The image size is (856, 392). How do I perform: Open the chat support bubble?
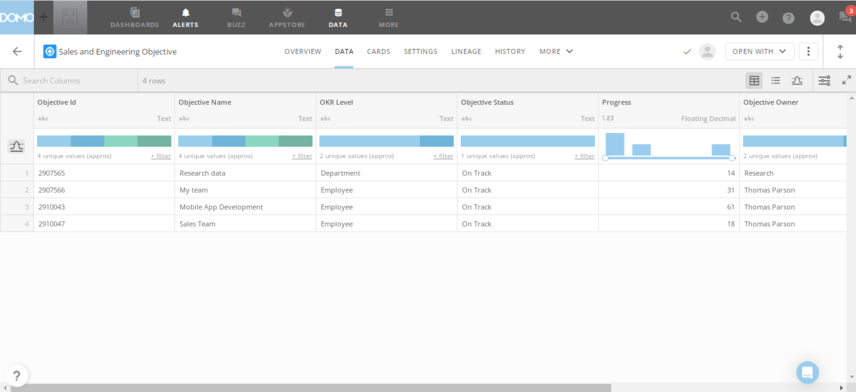point(807,372)
